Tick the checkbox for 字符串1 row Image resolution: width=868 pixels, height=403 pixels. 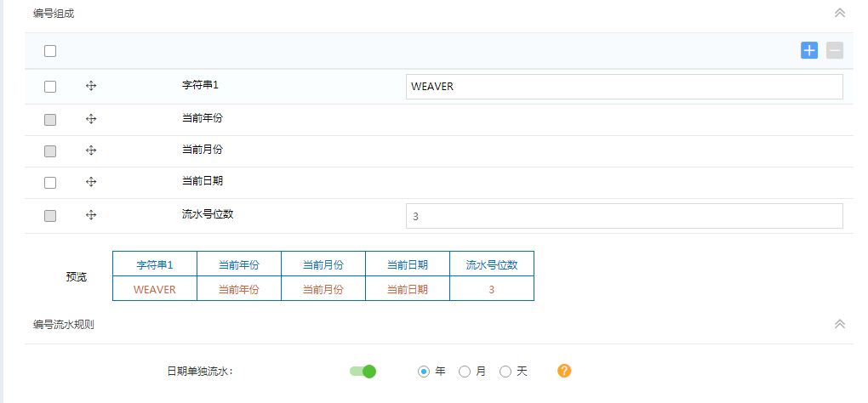[x=50, y=87]
